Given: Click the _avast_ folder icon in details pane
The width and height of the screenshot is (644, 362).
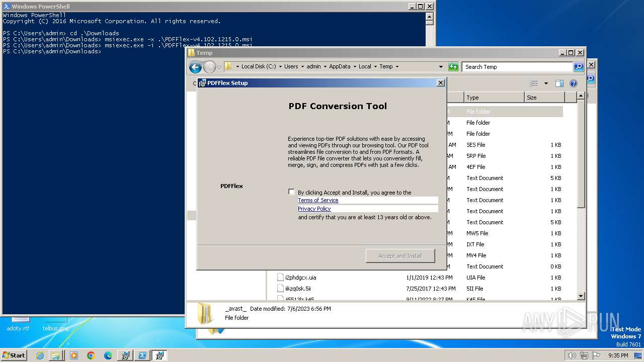Looking at the screenshot, I should coord(205,313).
